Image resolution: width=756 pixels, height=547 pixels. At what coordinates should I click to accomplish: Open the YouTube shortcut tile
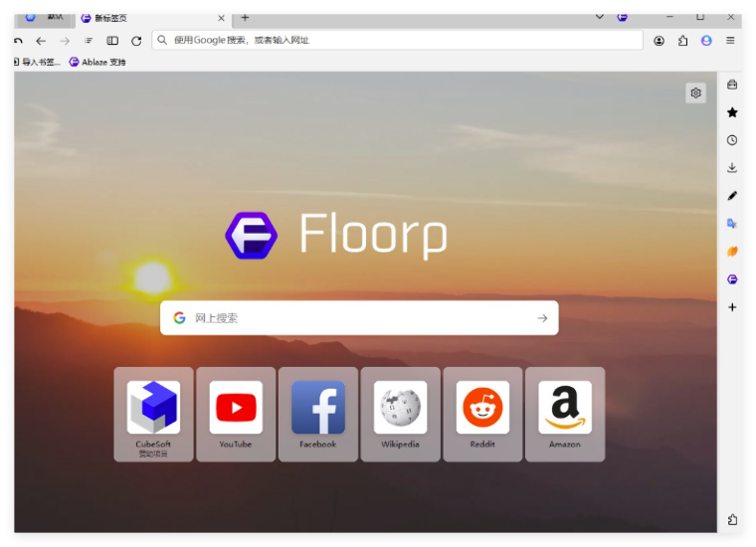pyautogui.click(x=236, y=415)
